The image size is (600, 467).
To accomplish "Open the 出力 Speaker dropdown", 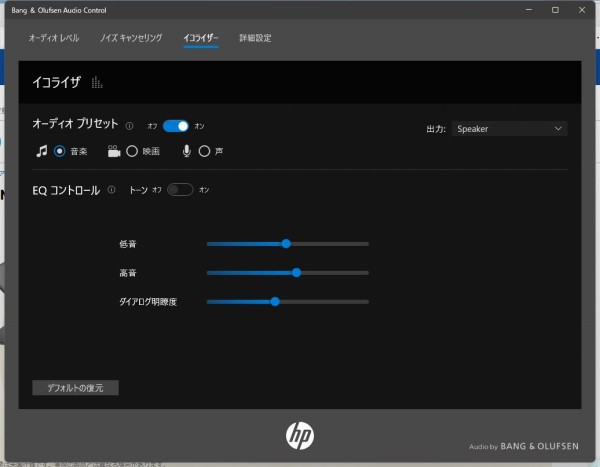I will (x=509, y=129).
